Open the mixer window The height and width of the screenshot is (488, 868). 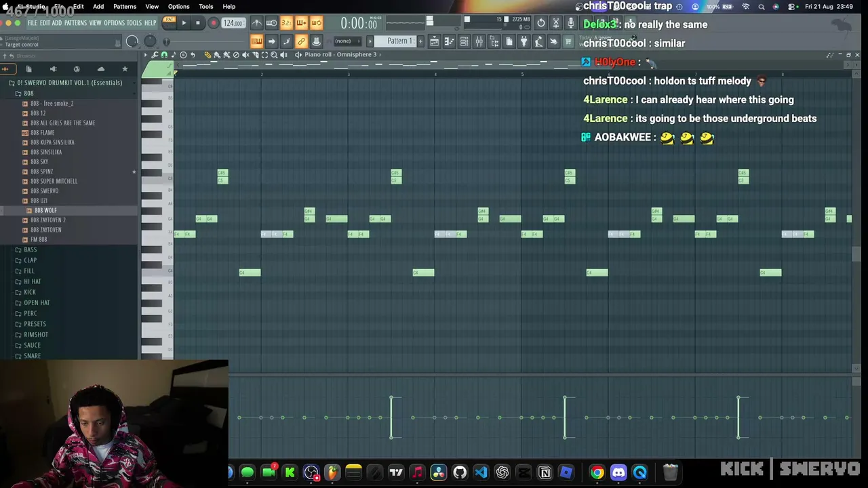[x=479, y=41]
